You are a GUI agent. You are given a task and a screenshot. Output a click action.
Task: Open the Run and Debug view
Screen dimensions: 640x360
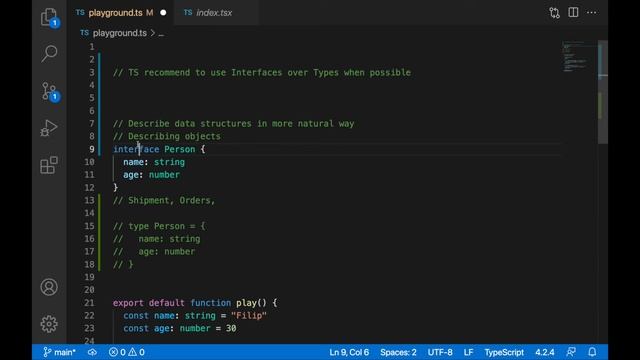tap(49, 128)
